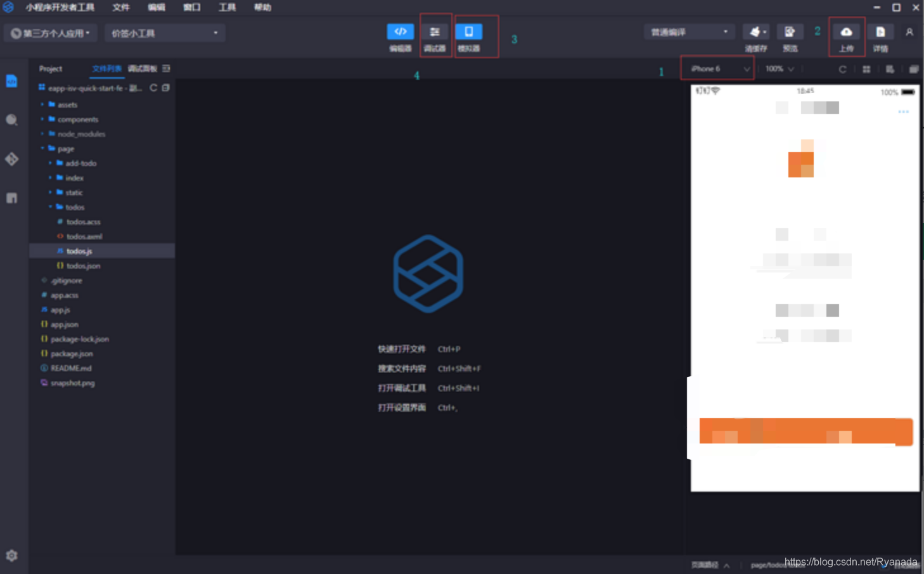924x574 pixels.
Task: Click the orange button in simulator
Action: [x=805, y=431]
